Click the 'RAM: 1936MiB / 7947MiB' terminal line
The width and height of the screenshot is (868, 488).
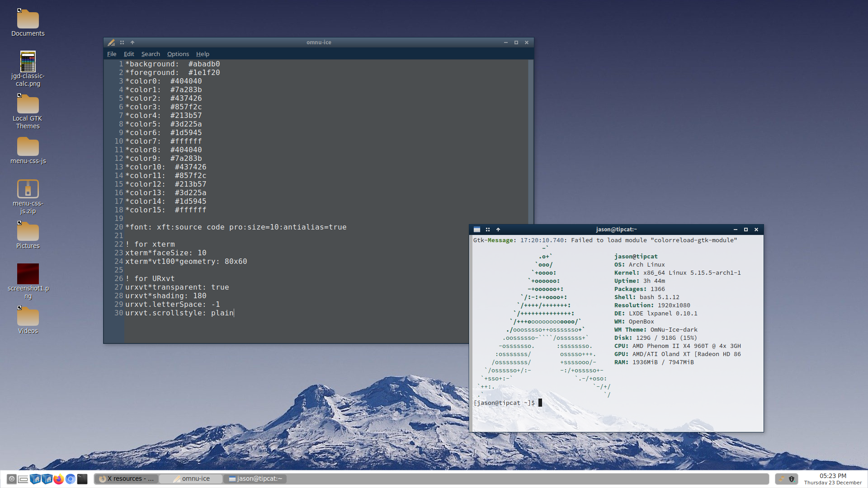(654, 362)
